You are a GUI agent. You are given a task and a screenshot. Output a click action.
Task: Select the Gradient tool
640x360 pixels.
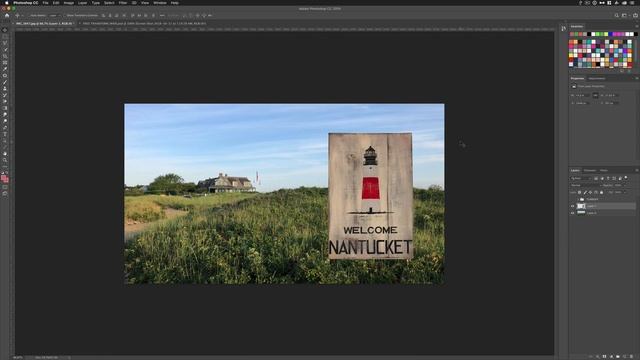click(5, 108)
